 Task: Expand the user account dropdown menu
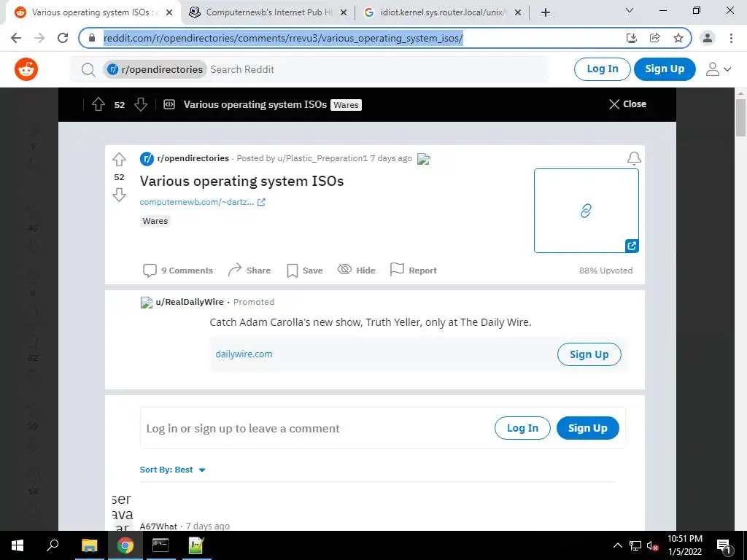719,69
